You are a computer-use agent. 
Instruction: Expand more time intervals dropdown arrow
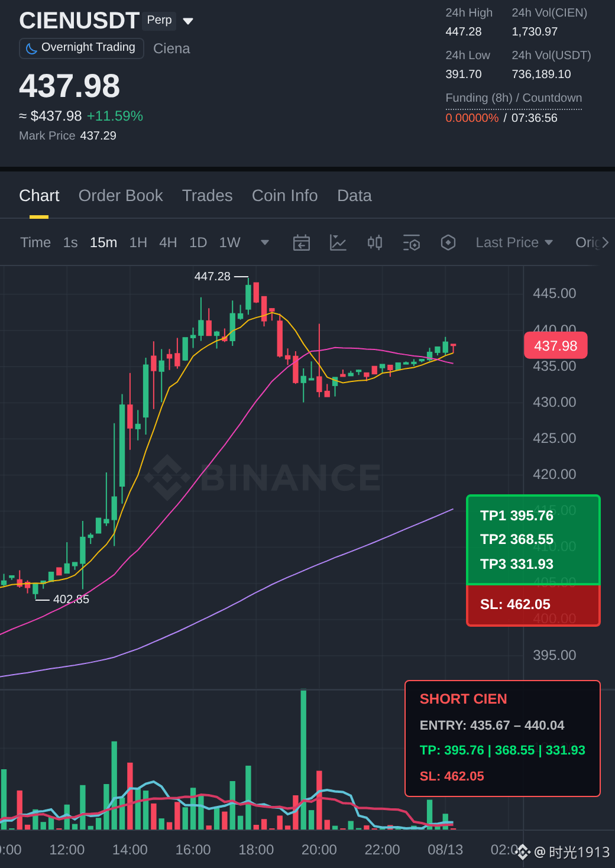click(265, 242)
